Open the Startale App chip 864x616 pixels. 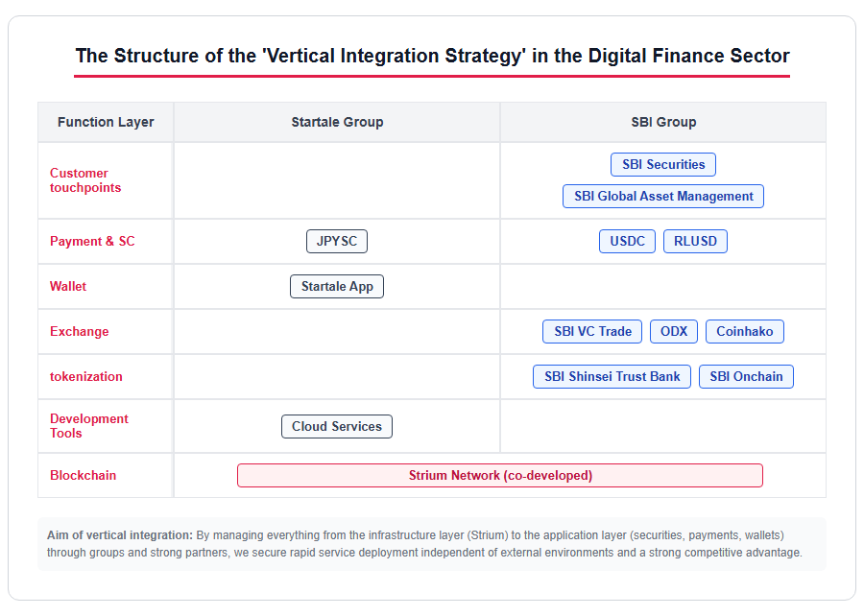337,286
